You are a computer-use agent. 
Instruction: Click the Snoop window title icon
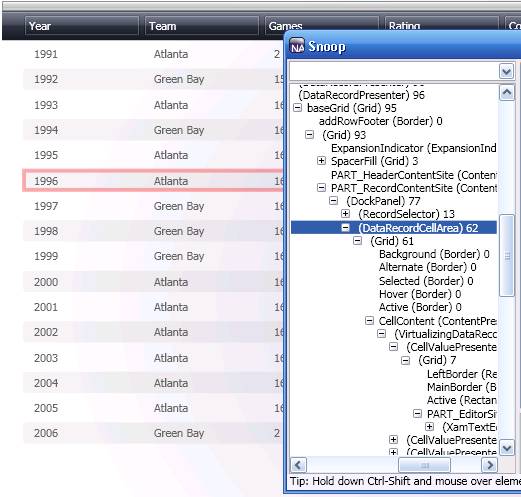297,46
